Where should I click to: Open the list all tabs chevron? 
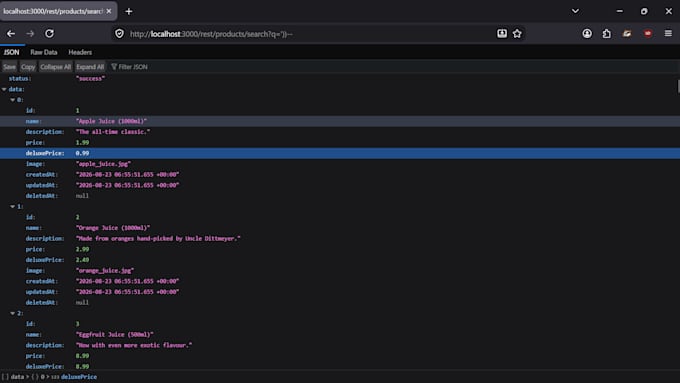click(x=575, y=11)
